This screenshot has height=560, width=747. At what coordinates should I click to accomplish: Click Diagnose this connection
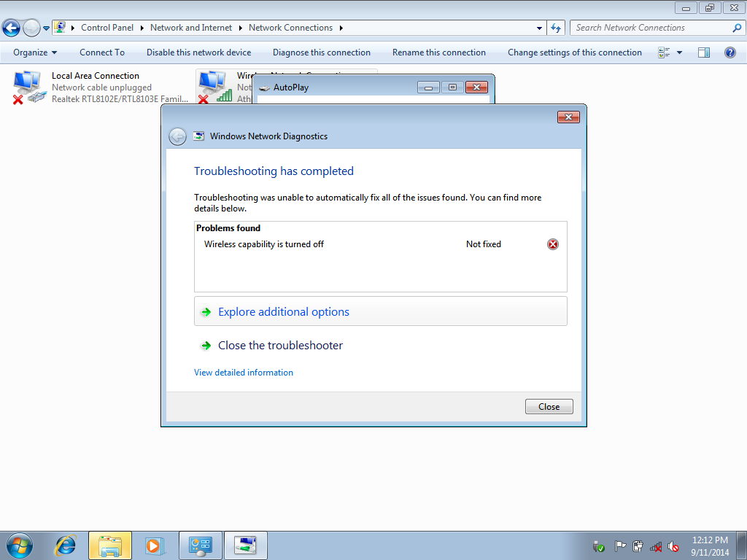pos(322,52)
